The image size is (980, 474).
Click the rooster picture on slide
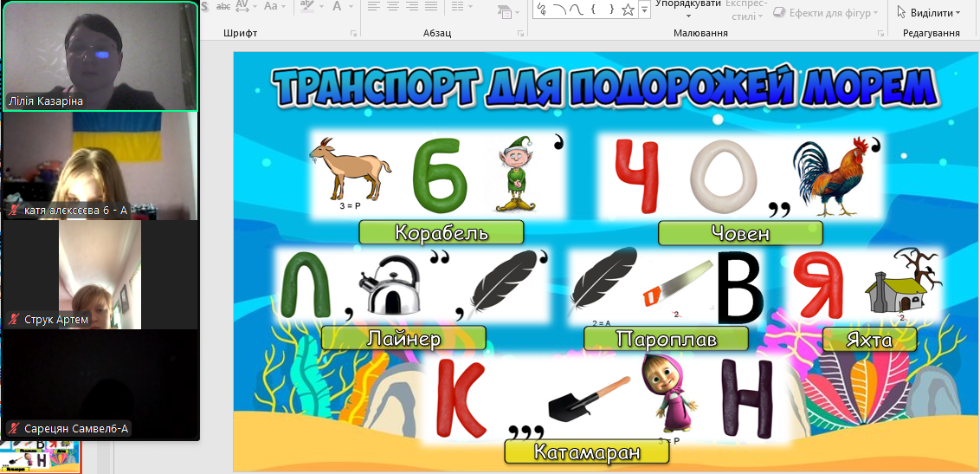832,177
